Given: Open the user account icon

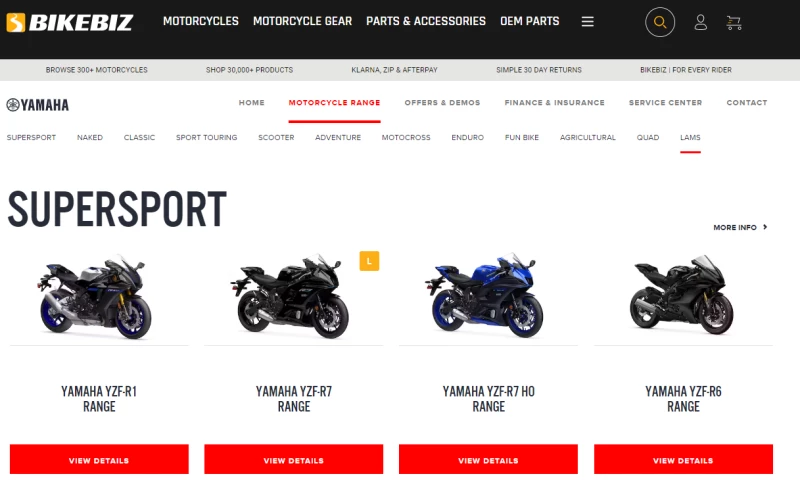Looking at the screenshot, I should click(701, 22).
